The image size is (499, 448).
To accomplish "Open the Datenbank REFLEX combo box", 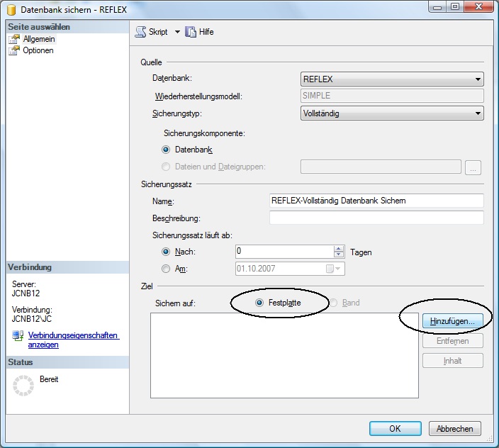I will click(x=392, y=79).
